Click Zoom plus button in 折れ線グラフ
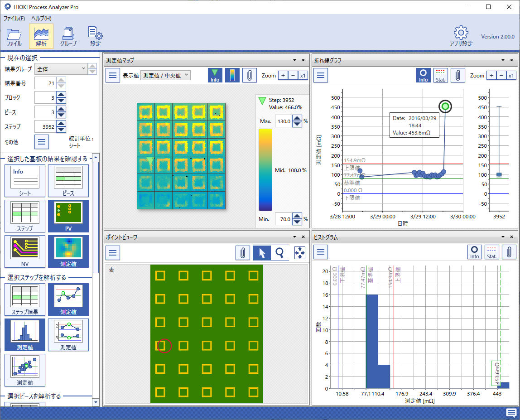 pyautogui.click(x=491, y=76)
